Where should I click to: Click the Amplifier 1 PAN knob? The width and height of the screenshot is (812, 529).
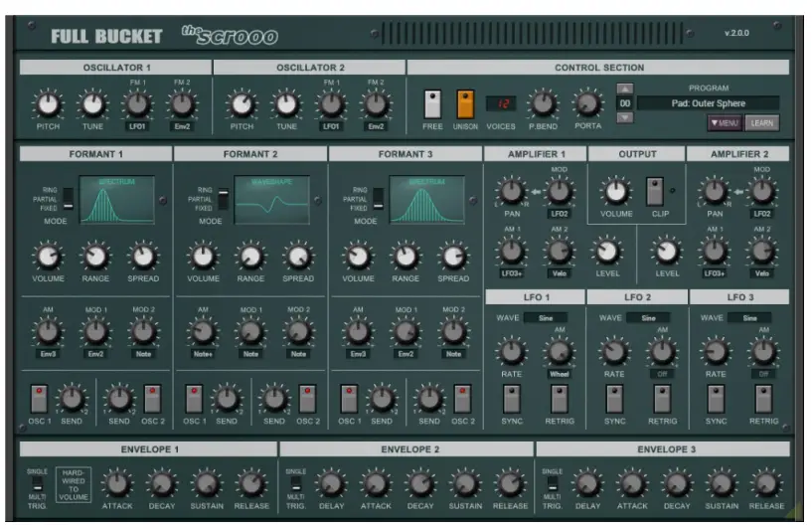point(512,192)
